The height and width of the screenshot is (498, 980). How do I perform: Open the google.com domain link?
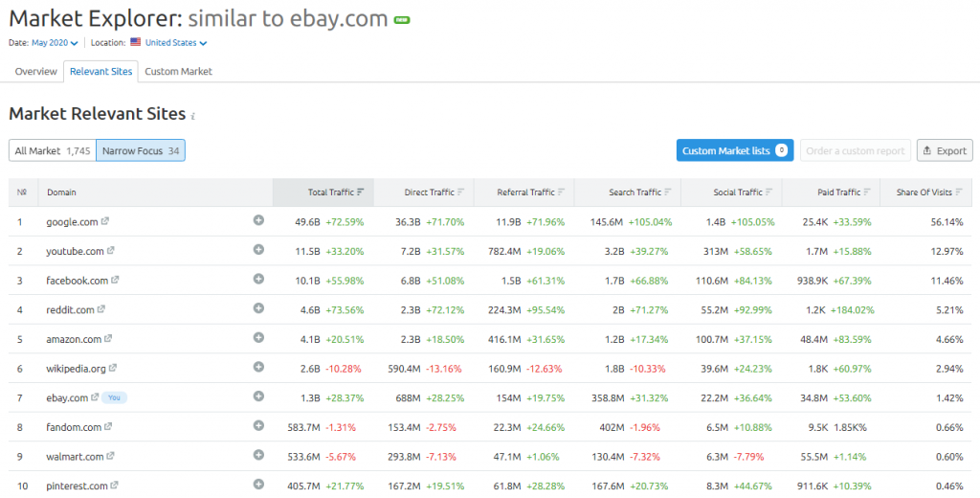72,222
